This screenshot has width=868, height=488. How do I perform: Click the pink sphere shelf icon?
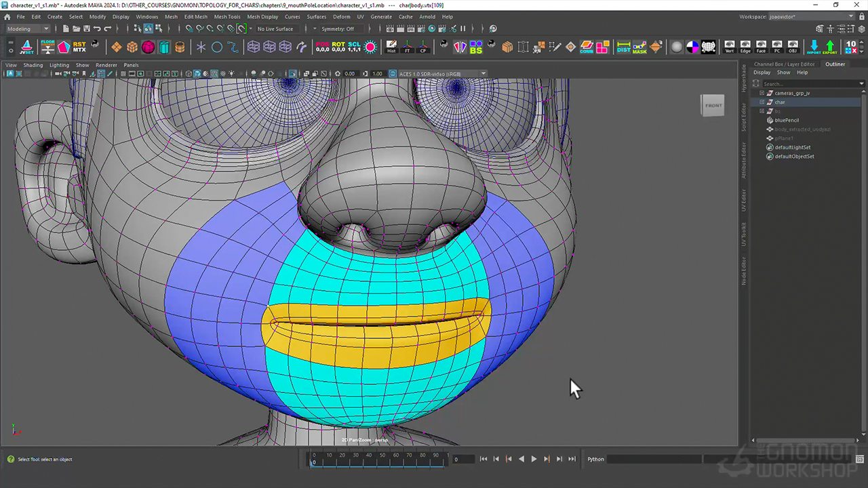tap(148, 47)
